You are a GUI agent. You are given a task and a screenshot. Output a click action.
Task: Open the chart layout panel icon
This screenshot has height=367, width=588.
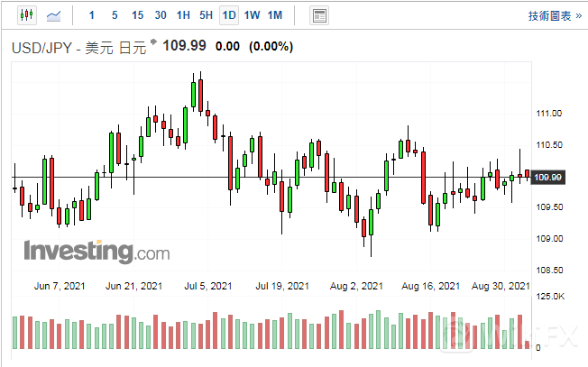pos(318,15)
